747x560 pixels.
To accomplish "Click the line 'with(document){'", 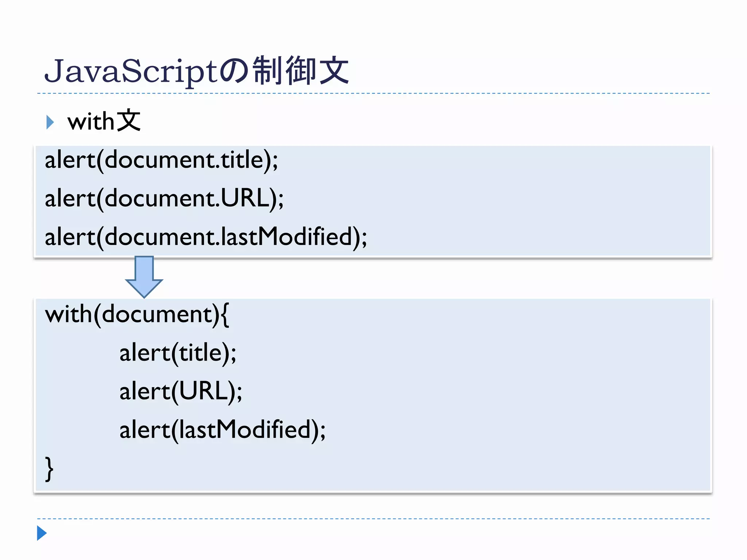I will 137,314.
